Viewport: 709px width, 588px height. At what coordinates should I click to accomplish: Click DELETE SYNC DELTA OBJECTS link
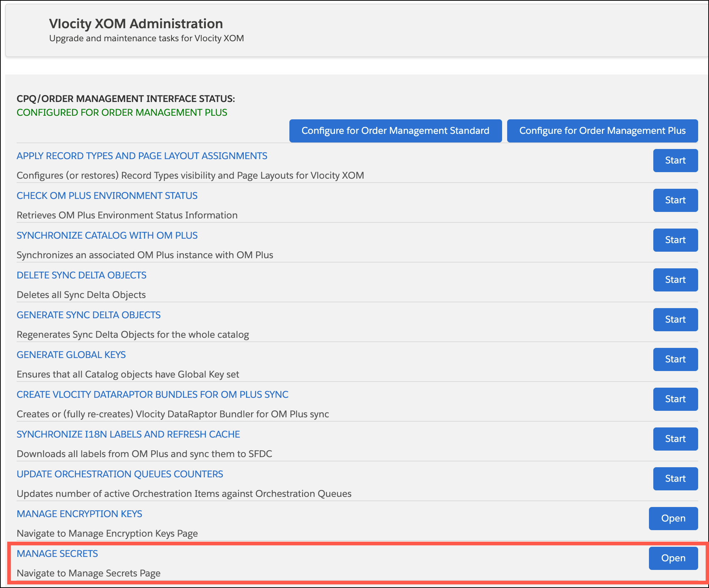81,275
